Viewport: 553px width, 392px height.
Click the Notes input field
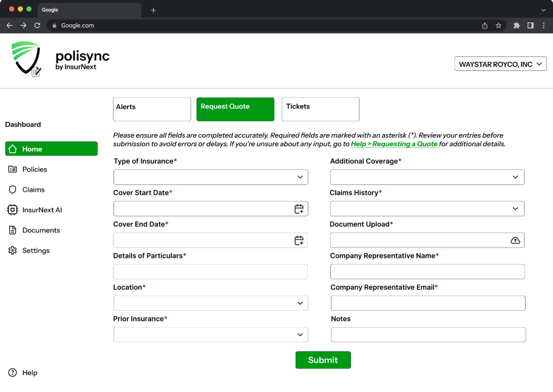428,334
